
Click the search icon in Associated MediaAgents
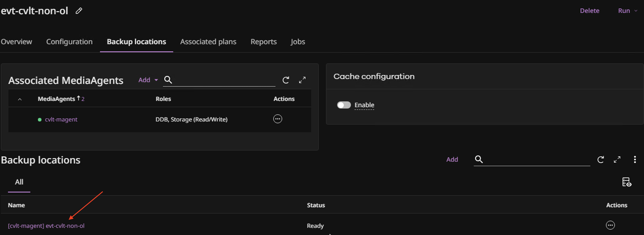click(168, 80)
